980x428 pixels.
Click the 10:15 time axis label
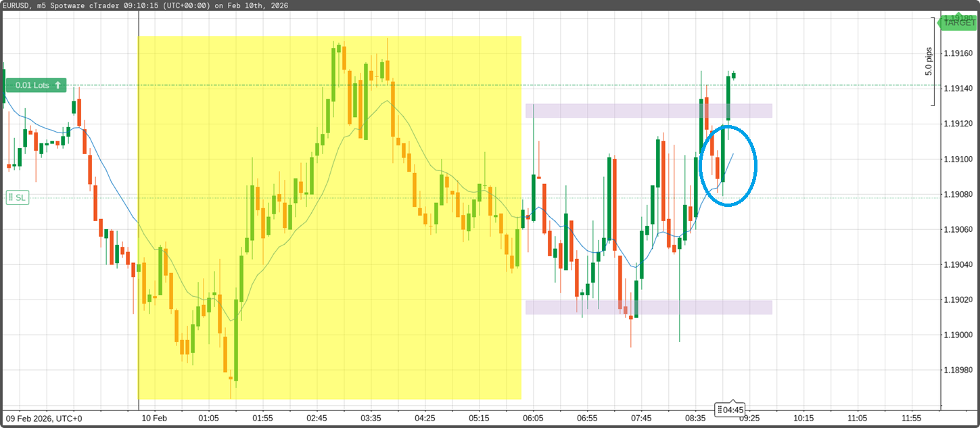pyautogui.click(x=803, y=419)
